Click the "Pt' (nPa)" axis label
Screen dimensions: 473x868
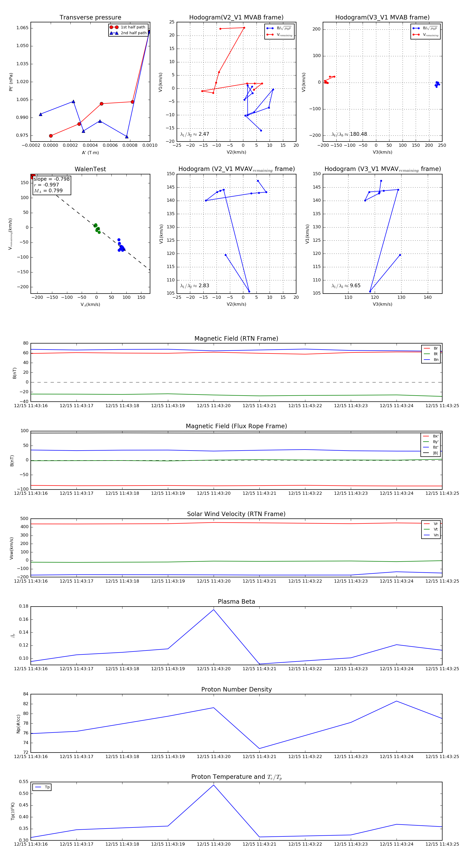tap(11, 82)
